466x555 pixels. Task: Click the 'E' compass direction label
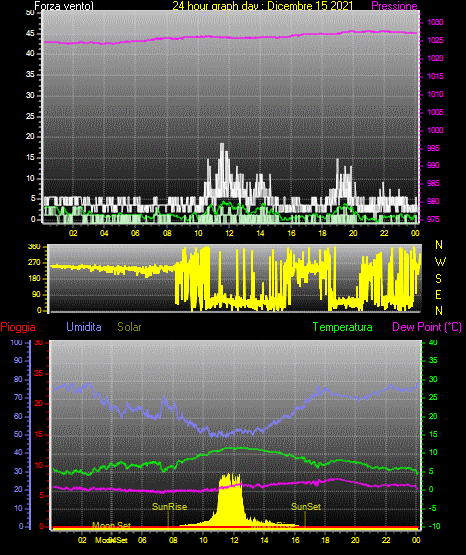438,294
